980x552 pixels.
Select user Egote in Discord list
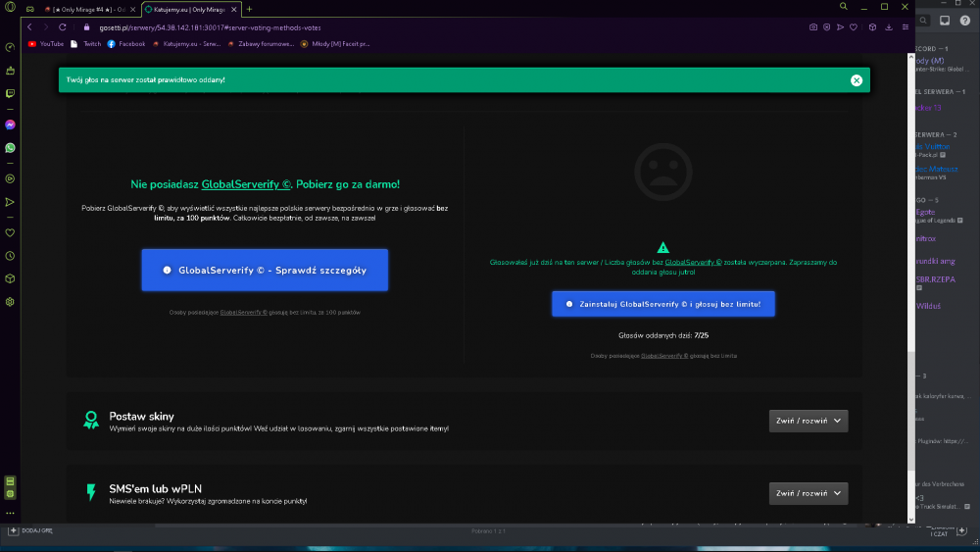click(x=926, y=213)
